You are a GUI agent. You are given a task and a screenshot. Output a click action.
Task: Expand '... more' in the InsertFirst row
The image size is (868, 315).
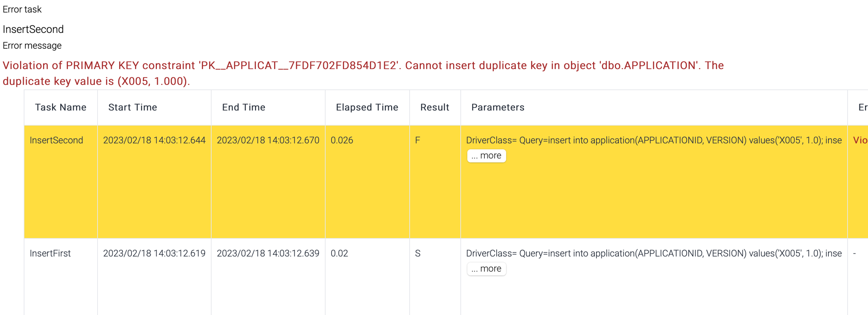[486, 269]
